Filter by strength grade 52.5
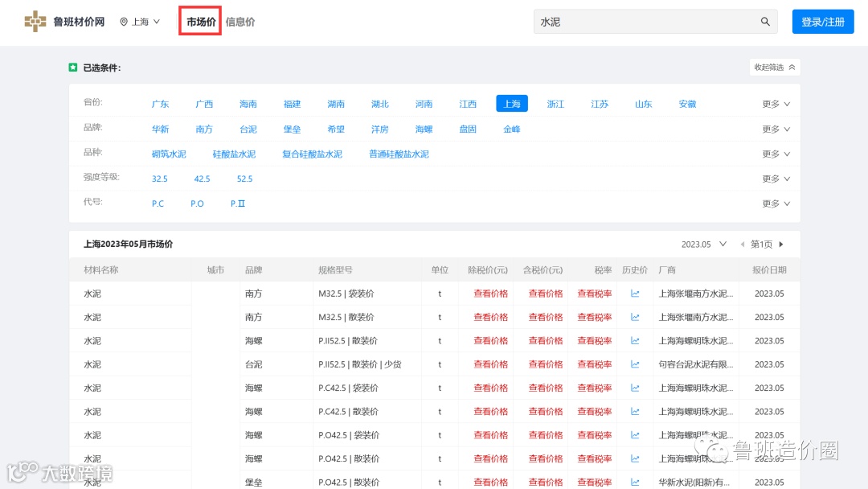868x489 pixels. point(244,179)
